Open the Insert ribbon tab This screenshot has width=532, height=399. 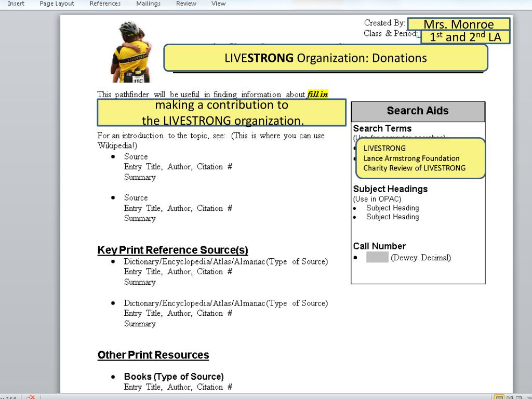point(16,4)
